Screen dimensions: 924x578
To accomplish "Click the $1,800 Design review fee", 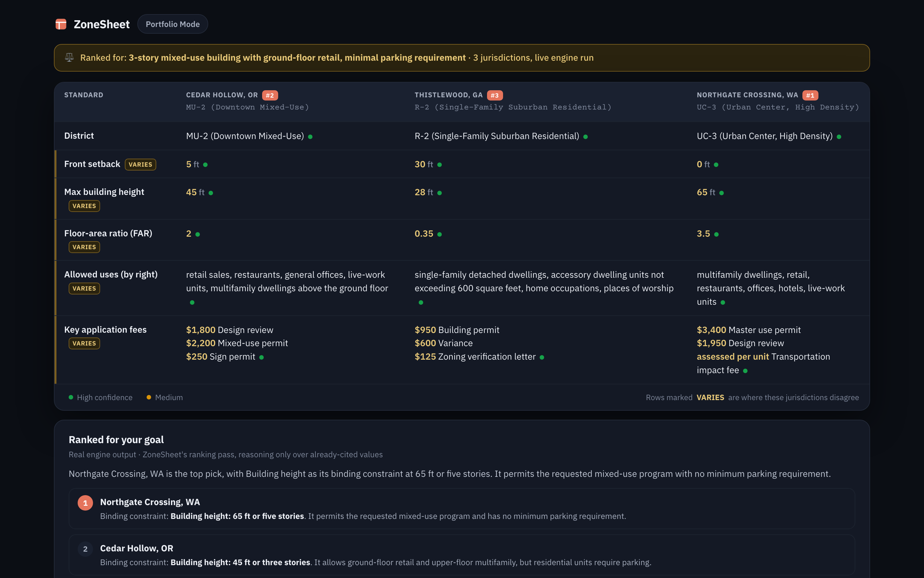I will coord(229,330).
